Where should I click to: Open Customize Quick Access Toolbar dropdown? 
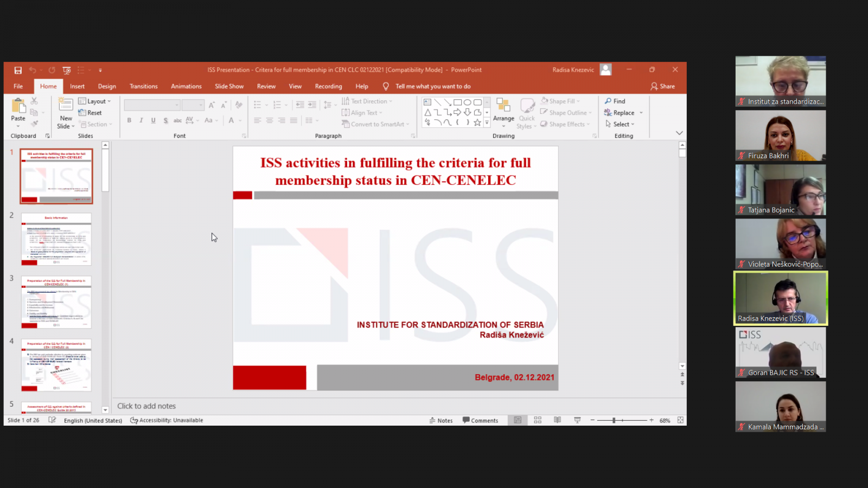[x=100, y=70]
